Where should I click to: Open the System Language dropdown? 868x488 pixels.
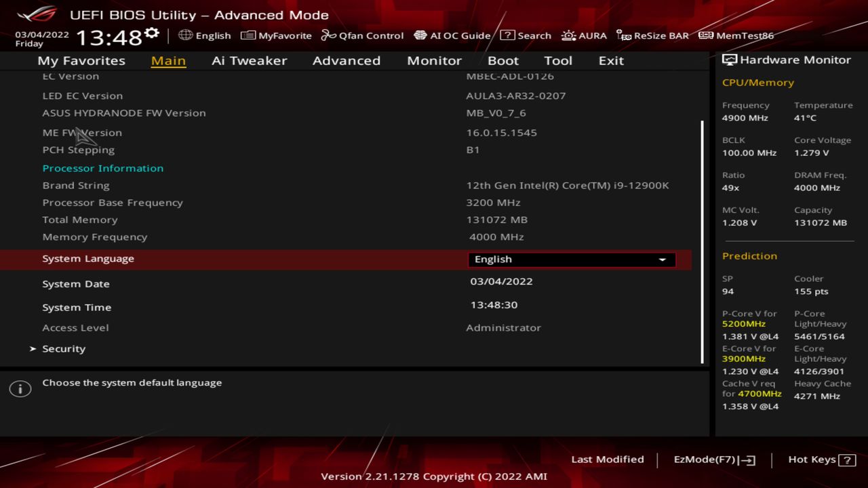tap(572, 260)
